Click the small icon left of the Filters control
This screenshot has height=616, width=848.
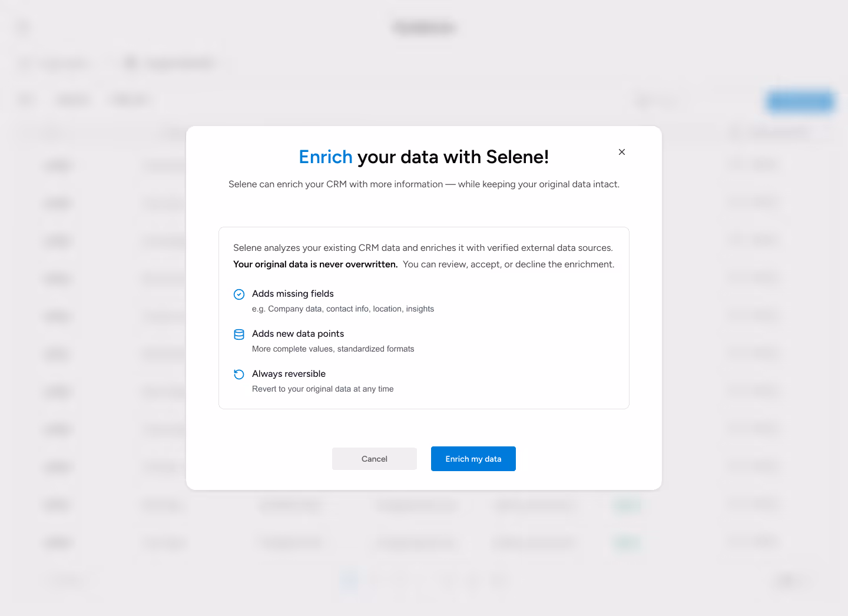[26, 100]
